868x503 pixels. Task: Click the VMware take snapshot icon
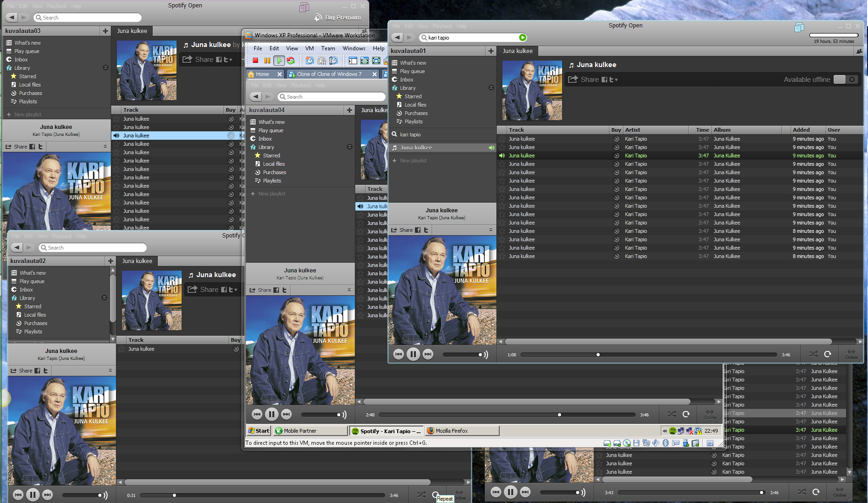coord(310,61)
